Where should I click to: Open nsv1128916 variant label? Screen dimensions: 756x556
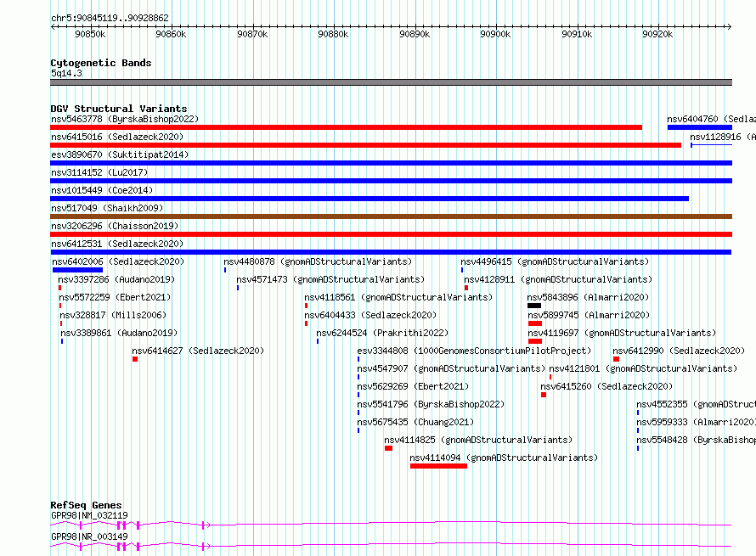point(723,137)
